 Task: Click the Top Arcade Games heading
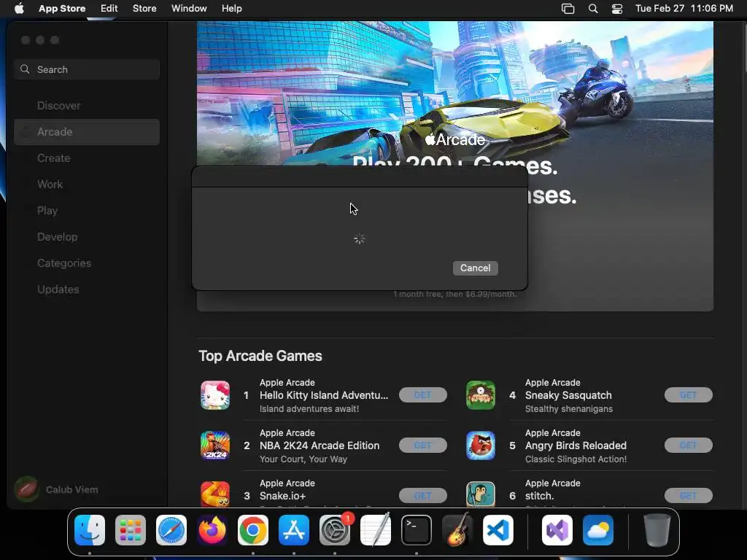coord(260,356)
